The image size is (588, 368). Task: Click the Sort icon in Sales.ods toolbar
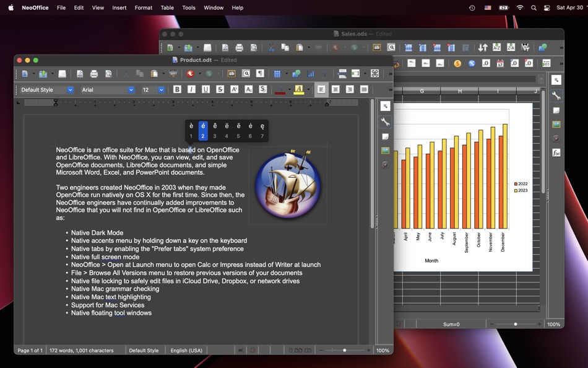(482, 47)
